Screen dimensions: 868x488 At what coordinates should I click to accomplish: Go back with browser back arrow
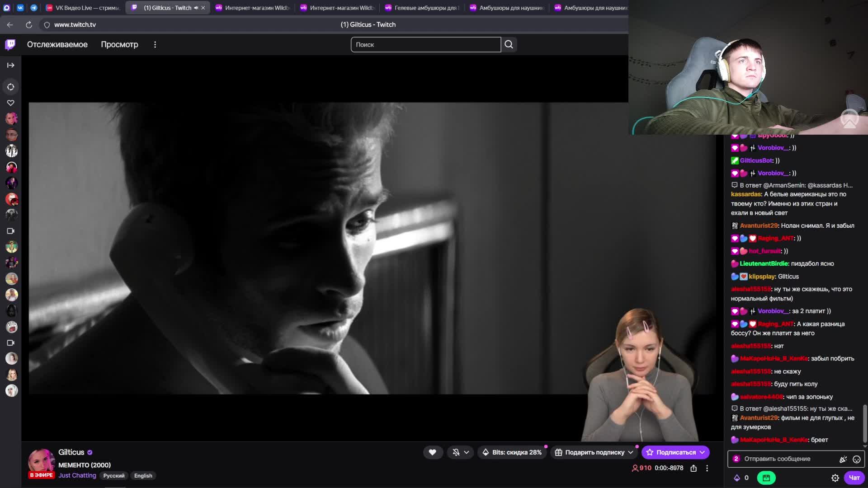coord(10,25)
